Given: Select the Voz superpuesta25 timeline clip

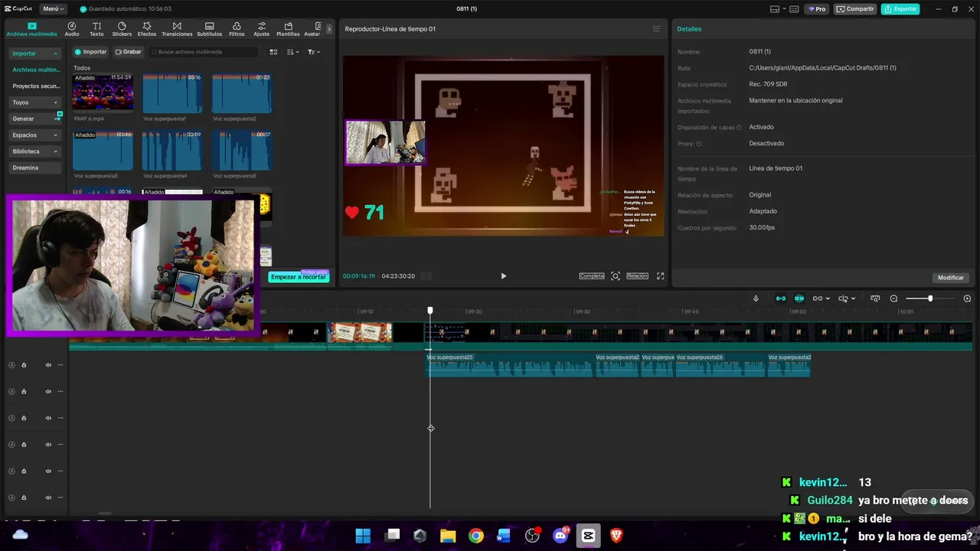Looking at the screenshot, I should (x=510, y=365).
